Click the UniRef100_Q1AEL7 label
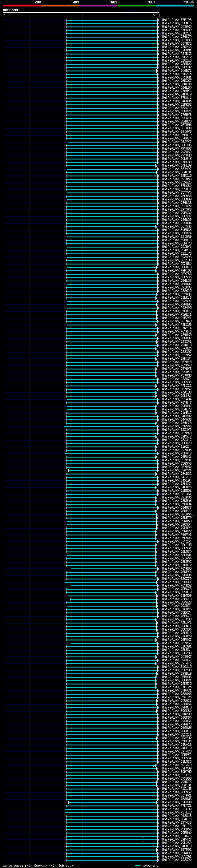 176,413
